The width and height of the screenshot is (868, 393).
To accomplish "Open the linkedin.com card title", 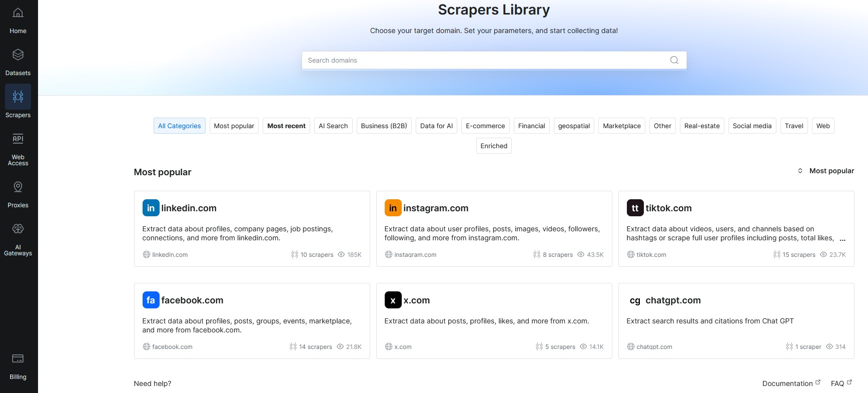I will pyautogui.click(x=189, y=208).
